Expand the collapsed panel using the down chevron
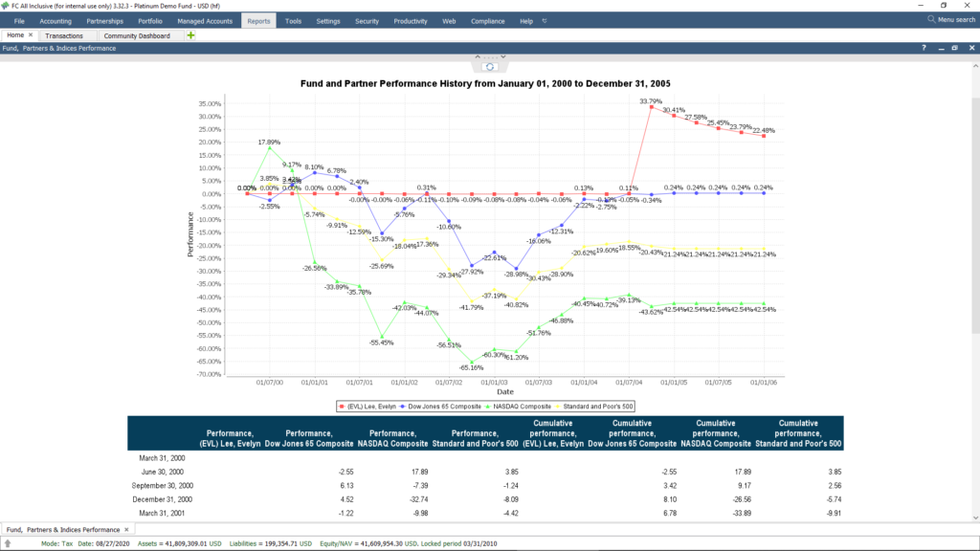This screenshot has width=980, height=551. point(503,56)
